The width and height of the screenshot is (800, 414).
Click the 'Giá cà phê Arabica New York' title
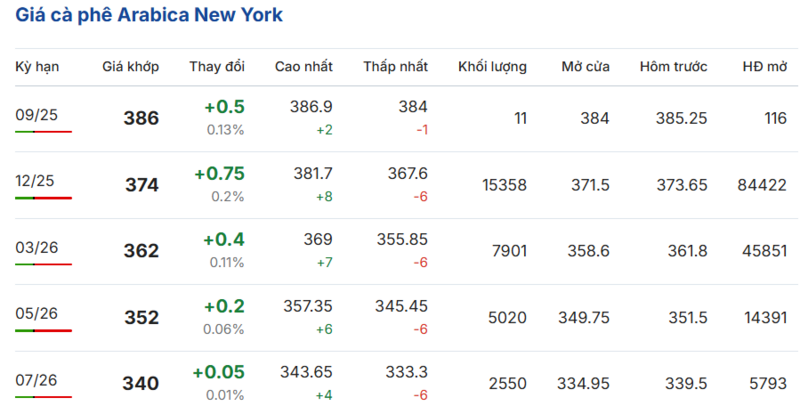148,16
